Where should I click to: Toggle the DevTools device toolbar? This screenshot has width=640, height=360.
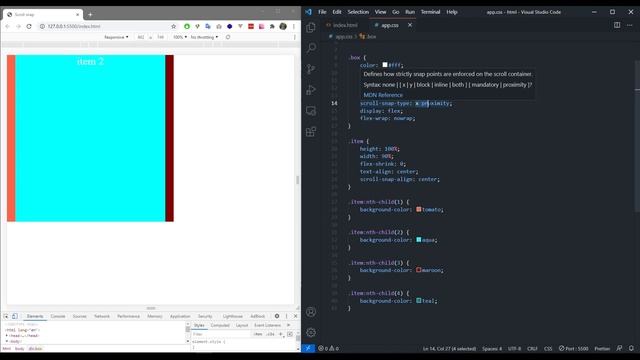tap(15, 316)
